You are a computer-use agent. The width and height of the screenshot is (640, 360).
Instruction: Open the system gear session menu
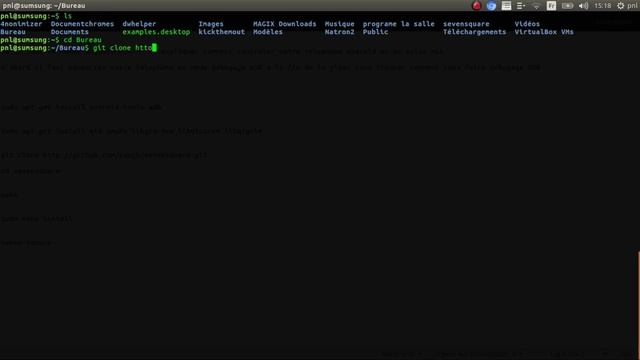(620, 6)
